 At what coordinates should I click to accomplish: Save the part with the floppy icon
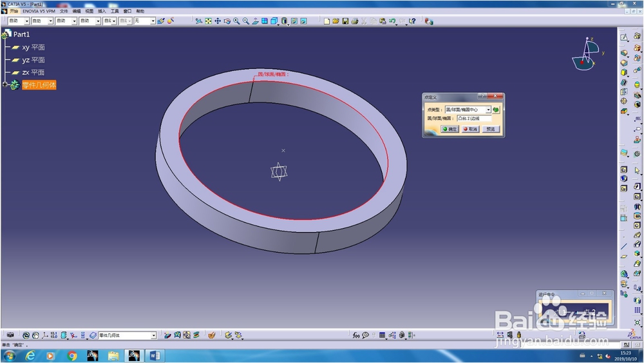(x=345, y=21)
